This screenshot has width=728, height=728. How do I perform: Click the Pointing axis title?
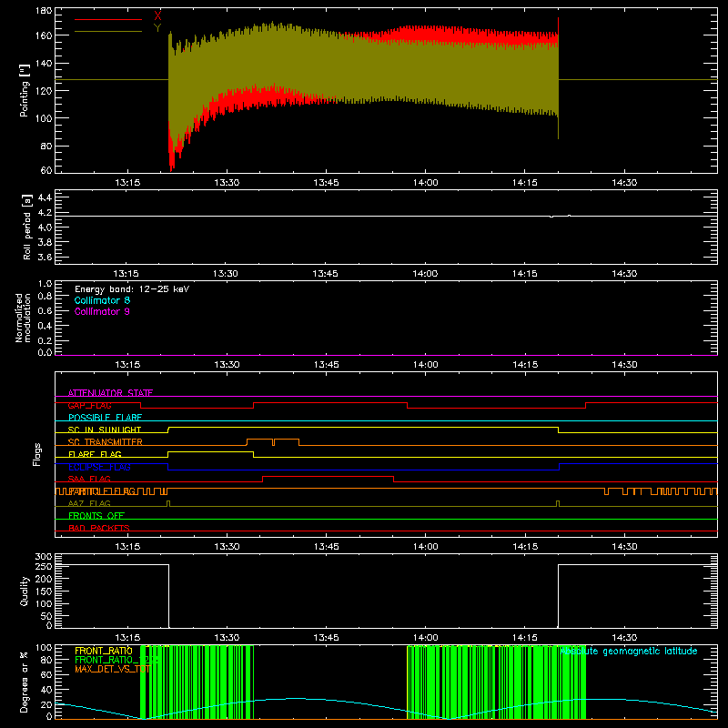point(24,90)
